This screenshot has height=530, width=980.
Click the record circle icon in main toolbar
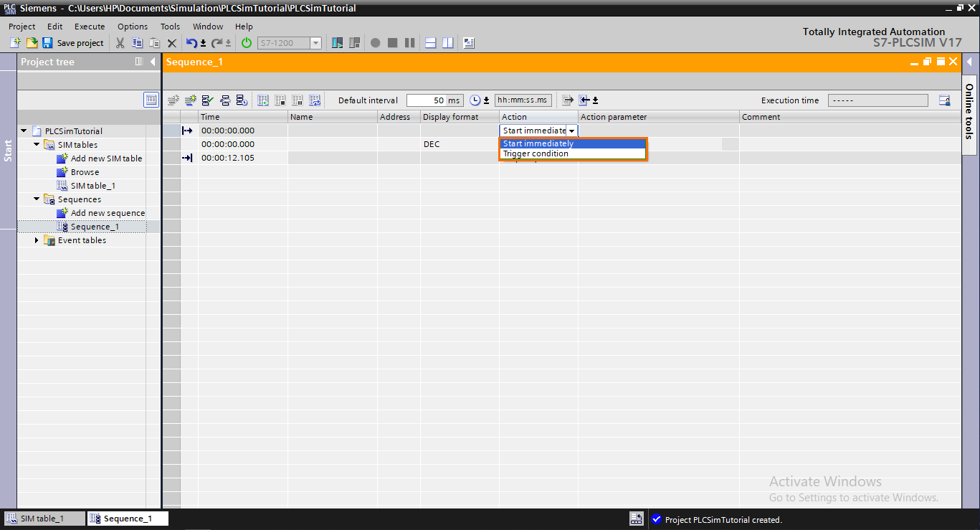click(x=375, y=43)
